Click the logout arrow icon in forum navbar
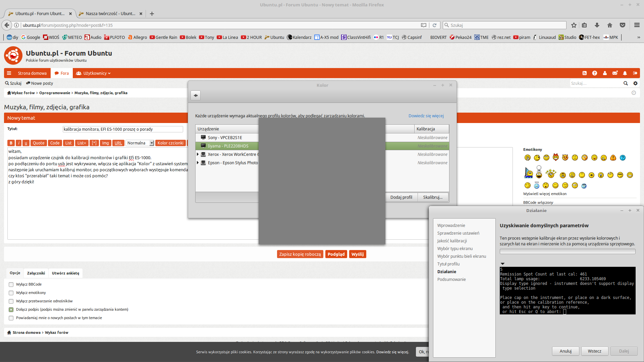 point(635,73)
